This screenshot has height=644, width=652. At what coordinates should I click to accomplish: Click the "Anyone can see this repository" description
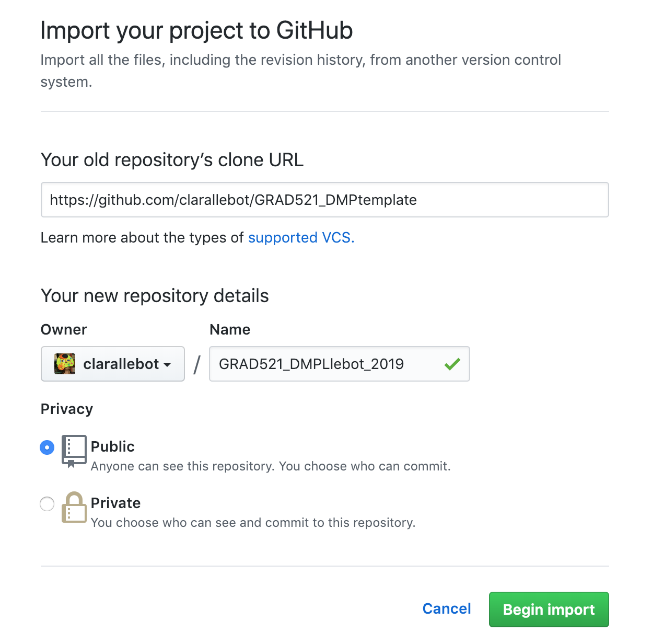click(271, 466)
